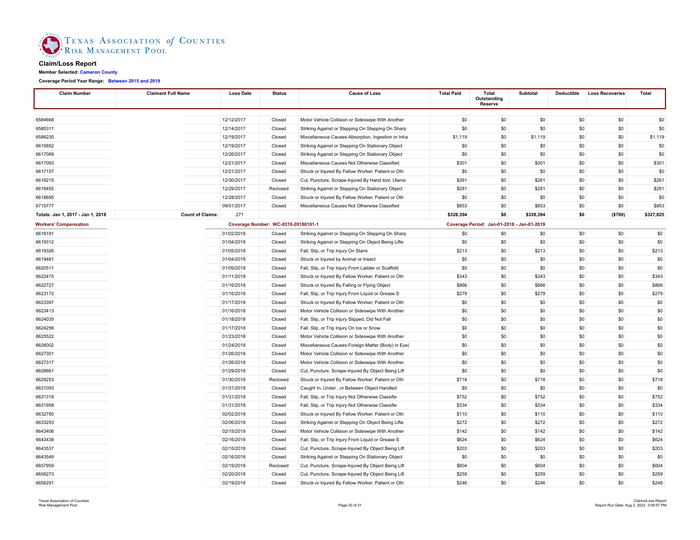Screen dimensions: 700x540
Task: Click the $328,394 Total Paid sum
Action: 457,215
